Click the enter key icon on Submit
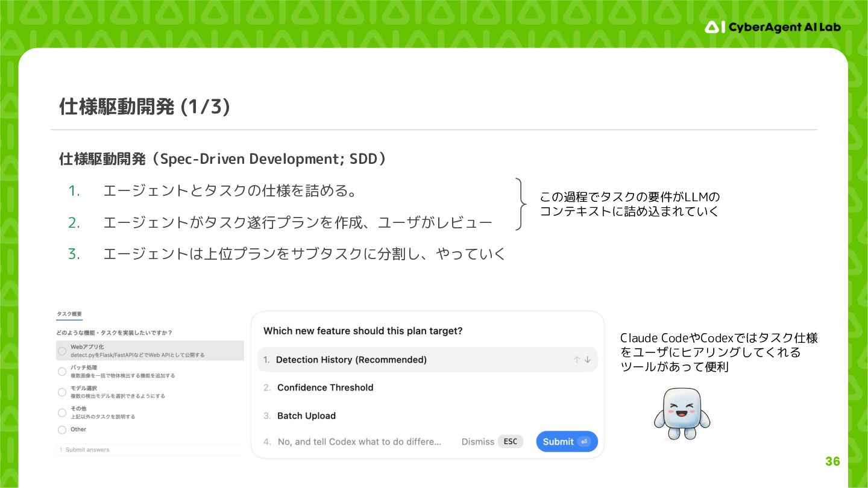868x488 pixels. (583, 442)
